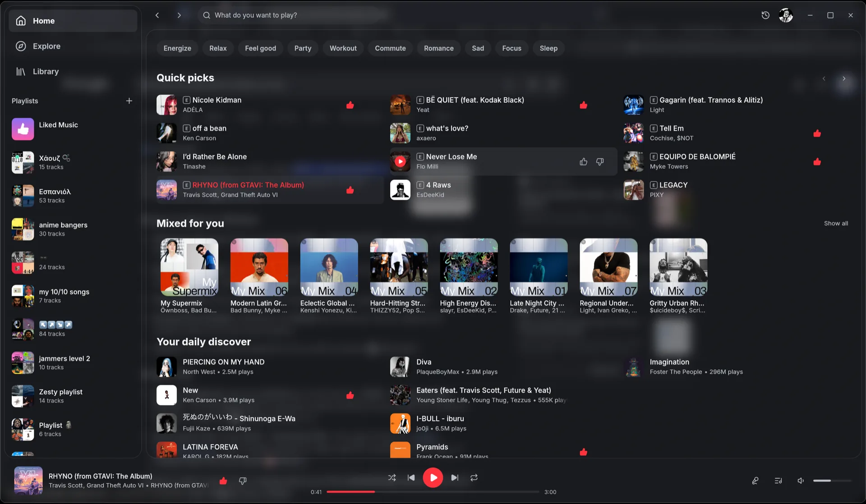Screen dimensions: 866x504
Task: Play Never Lose Me red play overlay
Action: (x=400, y=161)
